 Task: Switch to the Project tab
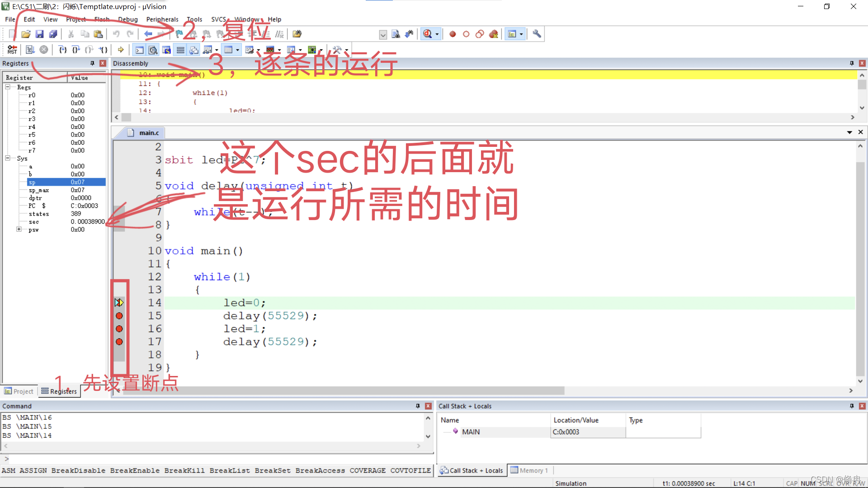(19, 391)
